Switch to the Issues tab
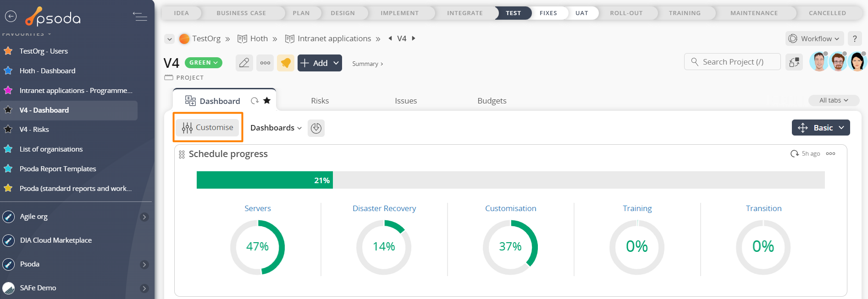Image resolution: width=868 pixels, height=299 pixels. click(x=406, y=101)
